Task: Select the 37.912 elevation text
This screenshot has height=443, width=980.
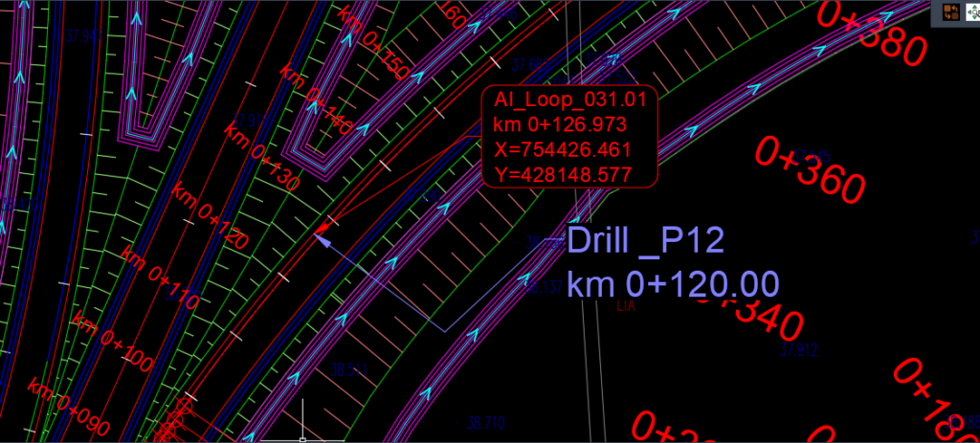Action: tap(799, 350)
